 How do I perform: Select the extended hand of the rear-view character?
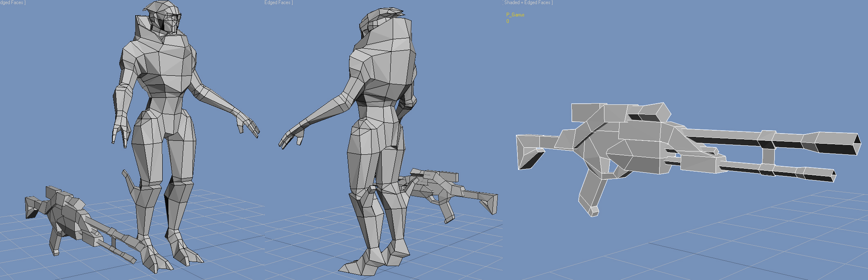[291, 137]
